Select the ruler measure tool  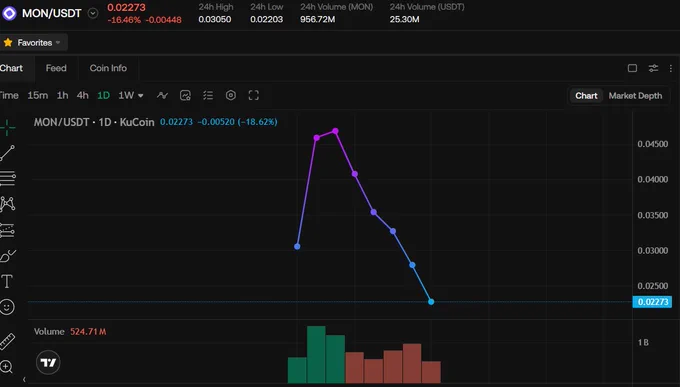click(x=7, y=342)
